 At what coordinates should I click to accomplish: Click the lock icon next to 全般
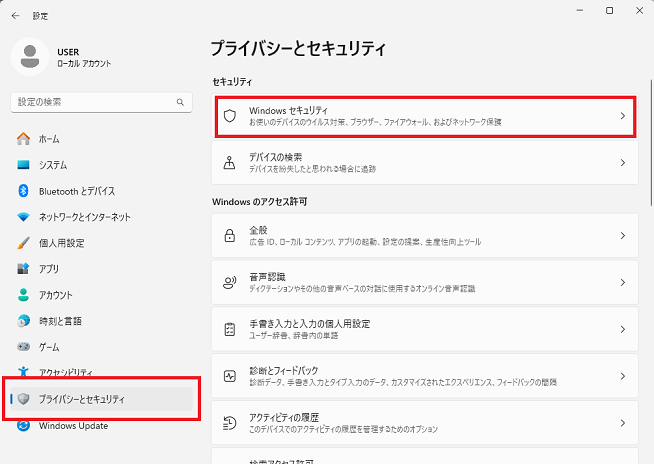coord(229,236)
